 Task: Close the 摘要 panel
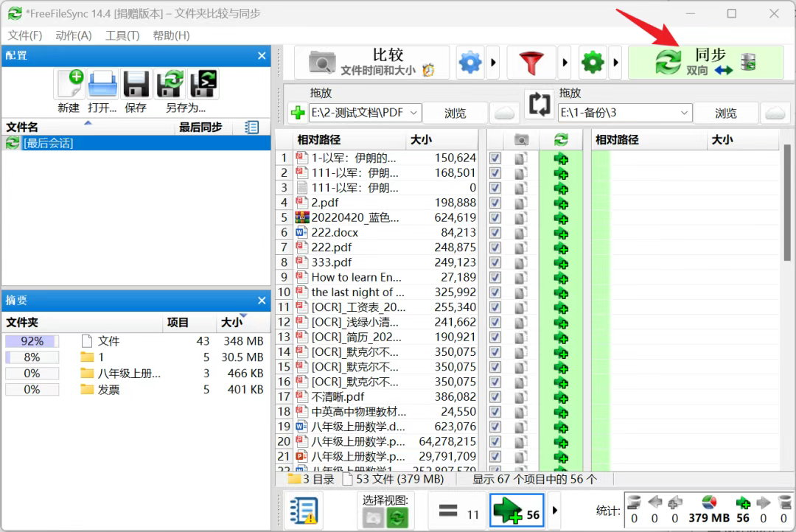pyautogui.click(x=262, y=301)
